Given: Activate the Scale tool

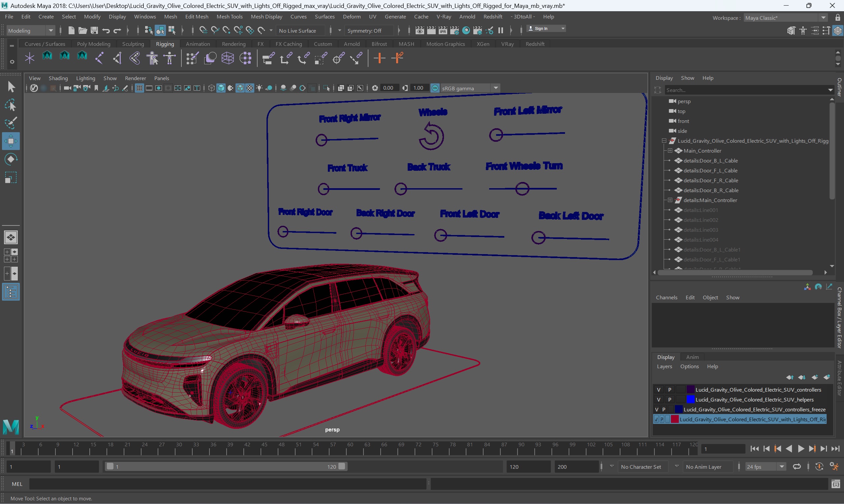Looking at the screenshot, I should (11, 178).
